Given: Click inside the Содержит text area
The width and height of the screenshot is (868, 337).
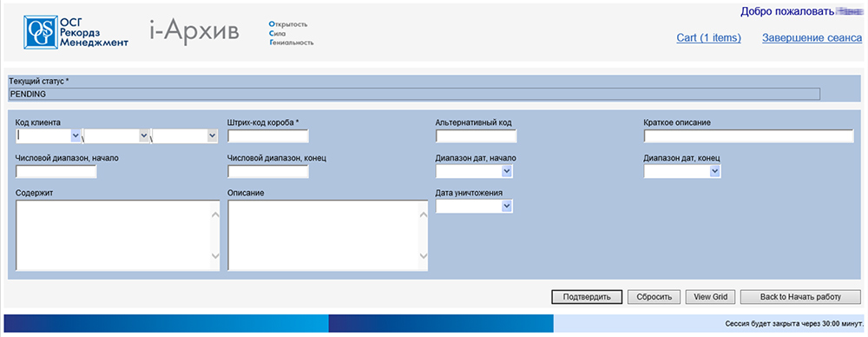Looking at the screenshot, I should tap(114, 235).
